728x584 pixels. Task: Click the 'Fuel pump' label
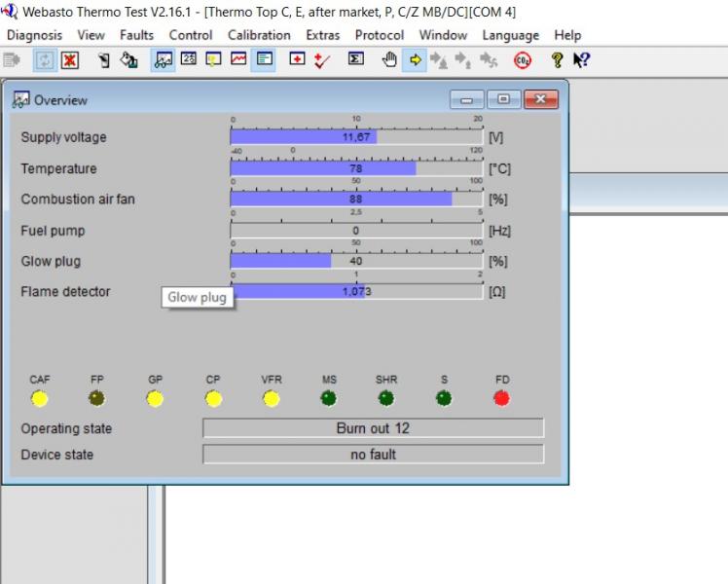tap(53, 231)
